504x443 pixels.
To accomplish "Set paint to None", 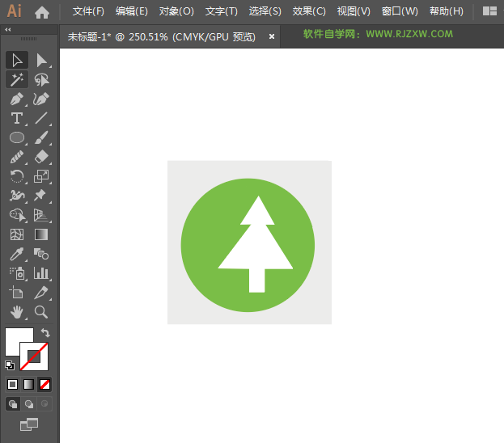I will click(44, 384).
